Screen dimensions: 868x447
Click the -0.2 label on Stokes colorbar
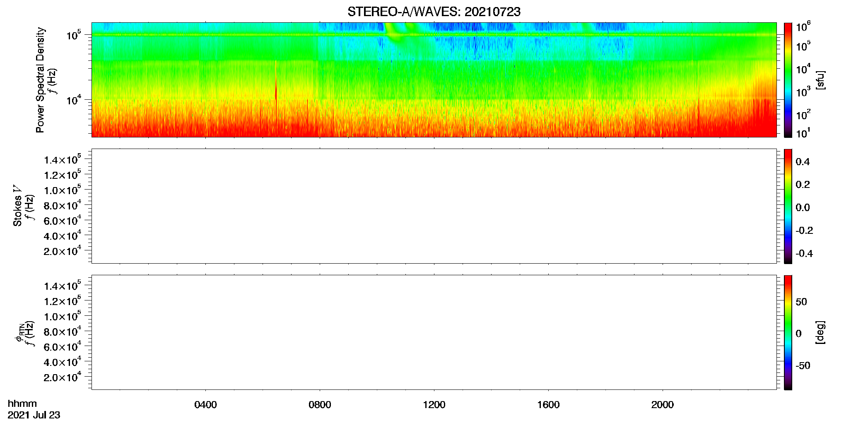804,231
